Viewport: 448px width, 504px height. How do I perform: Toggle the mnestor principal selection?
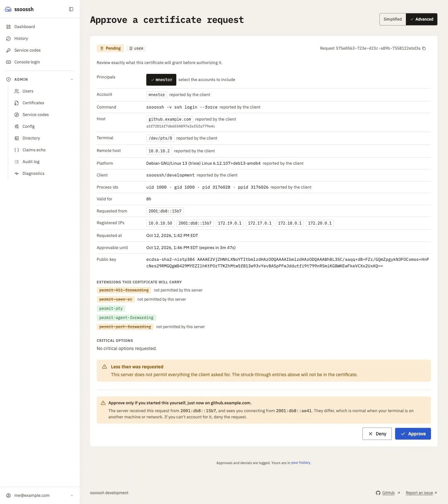click(161, 80)
